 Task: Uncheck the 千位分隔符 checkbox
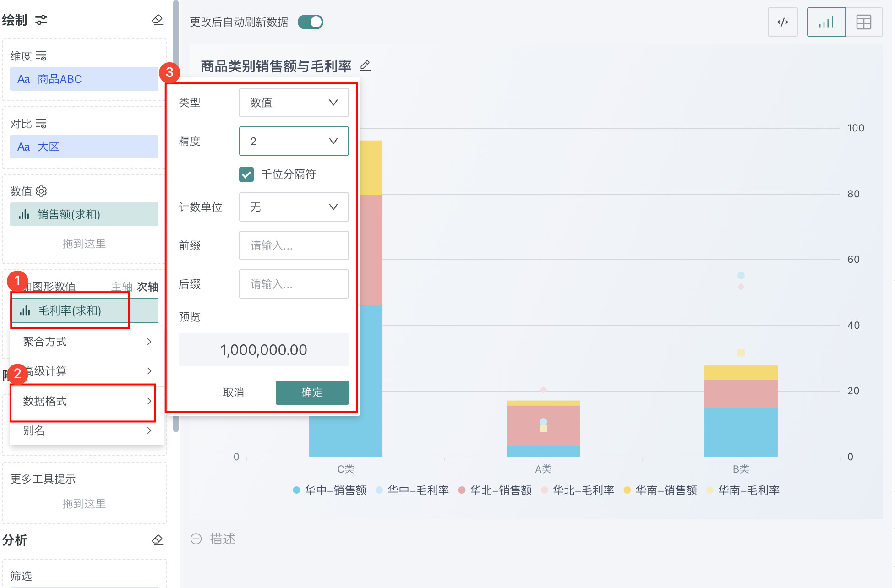pos(246,174)
